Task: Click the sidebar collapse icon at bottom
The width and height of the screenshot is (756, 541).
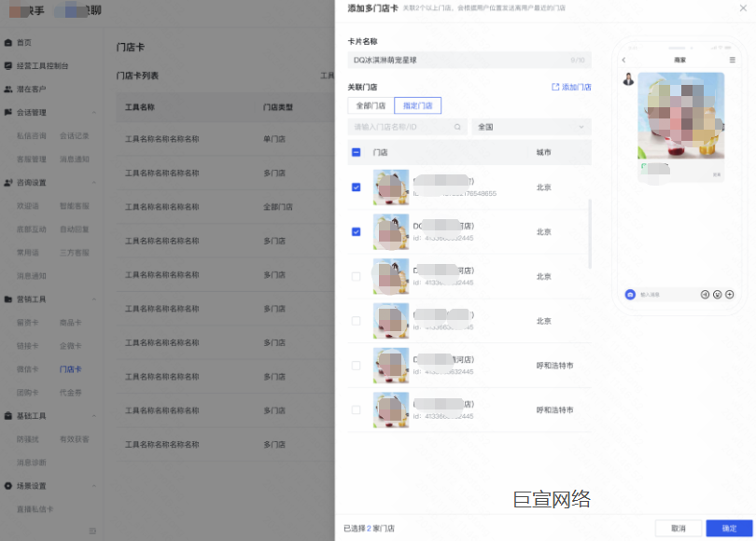Action: tap(92, 531)
